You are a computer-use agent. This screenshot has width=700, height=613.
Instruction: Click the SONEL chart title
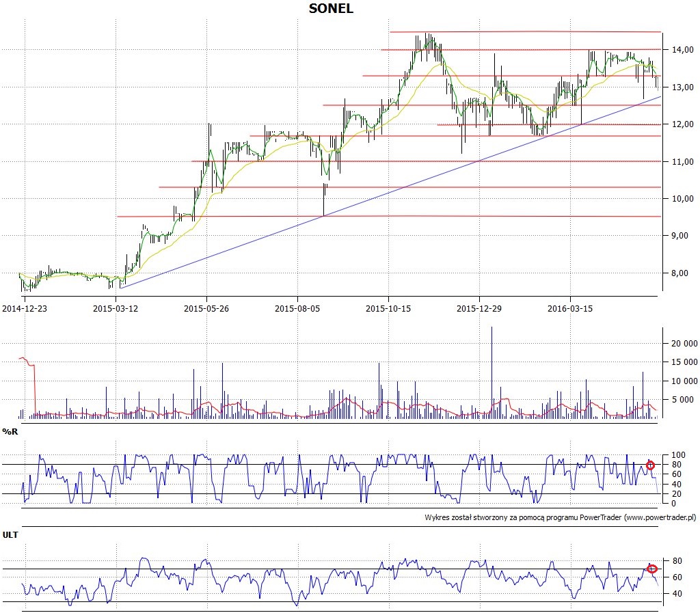[x=331, y=8]
